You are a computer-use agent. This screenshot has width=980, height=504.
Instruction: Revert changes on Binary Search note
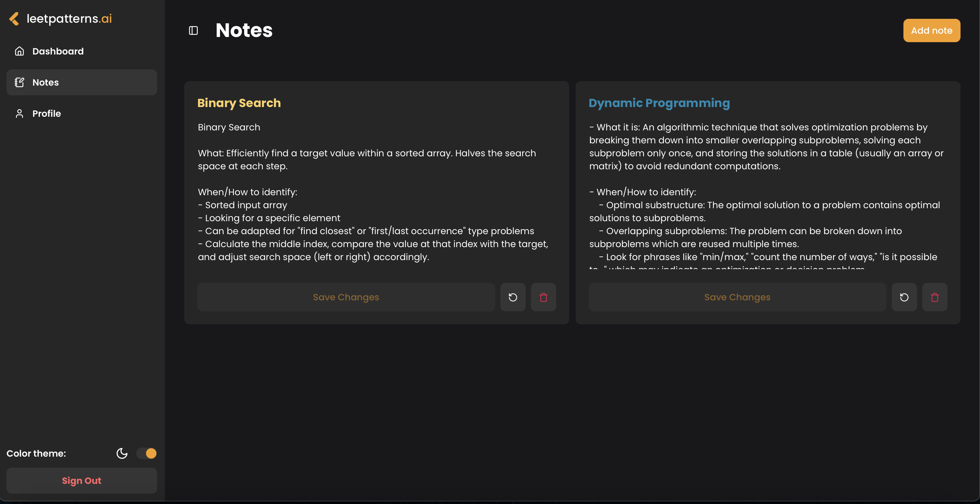click(x=513, y=297)
